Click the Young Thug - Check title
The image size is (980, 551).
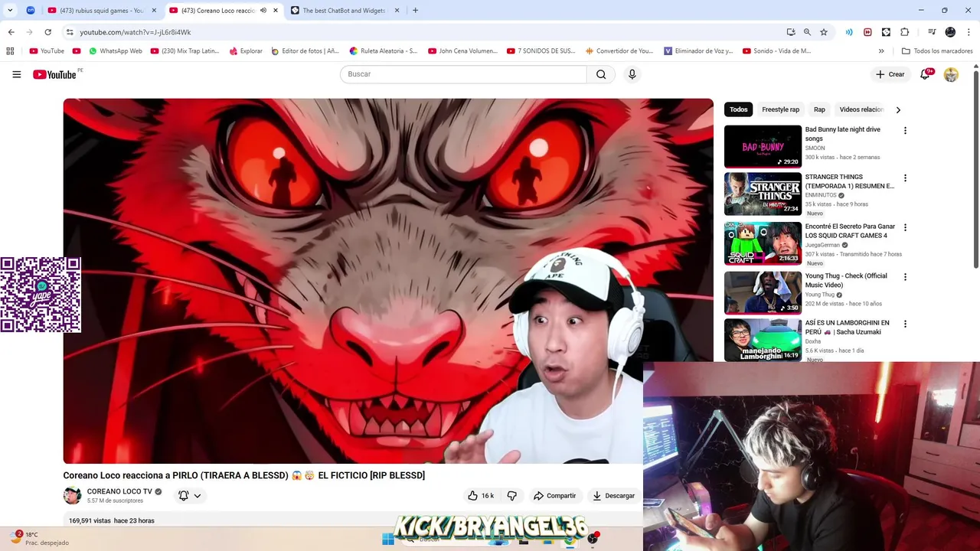(x=846, y=280)
